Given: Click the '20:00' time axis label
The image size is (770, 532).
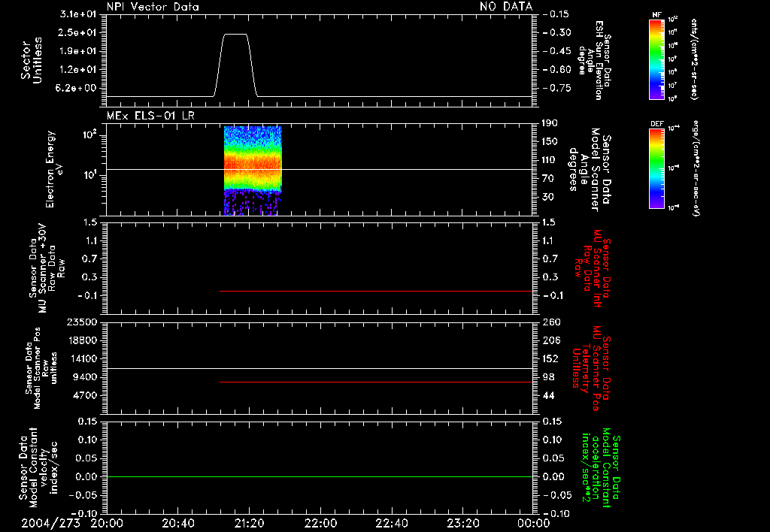Looking at the screenshot, I should coord(107,523).
